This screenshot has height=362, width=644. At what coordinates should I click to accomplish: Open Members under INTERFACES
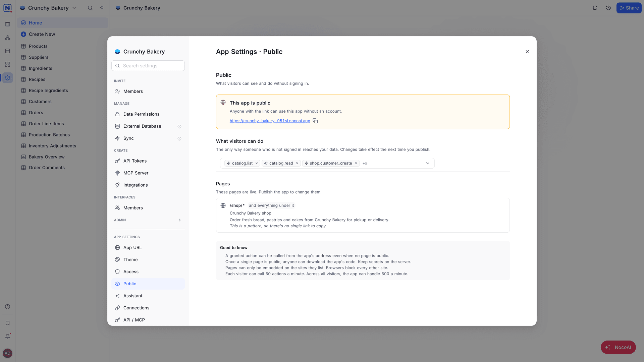click(x=148, y=208)
